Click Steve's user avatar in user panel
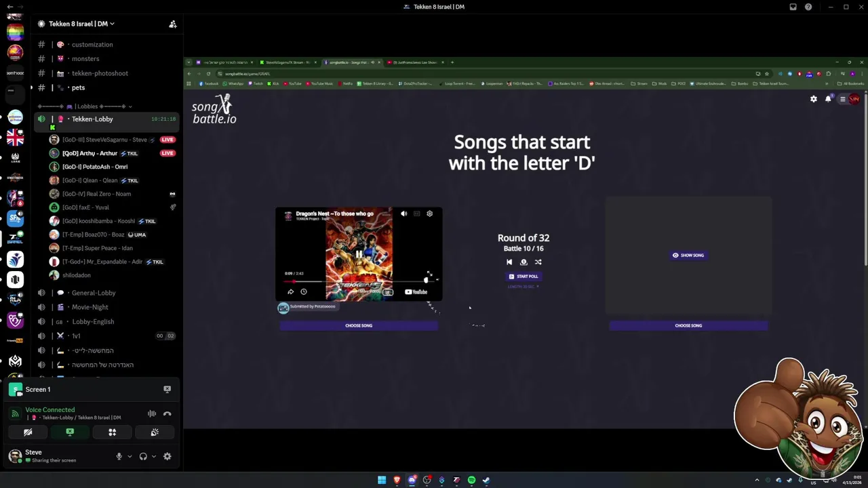The width and height of the screenshot is (868, 488). pyautogui.click(x=15, y=455)
